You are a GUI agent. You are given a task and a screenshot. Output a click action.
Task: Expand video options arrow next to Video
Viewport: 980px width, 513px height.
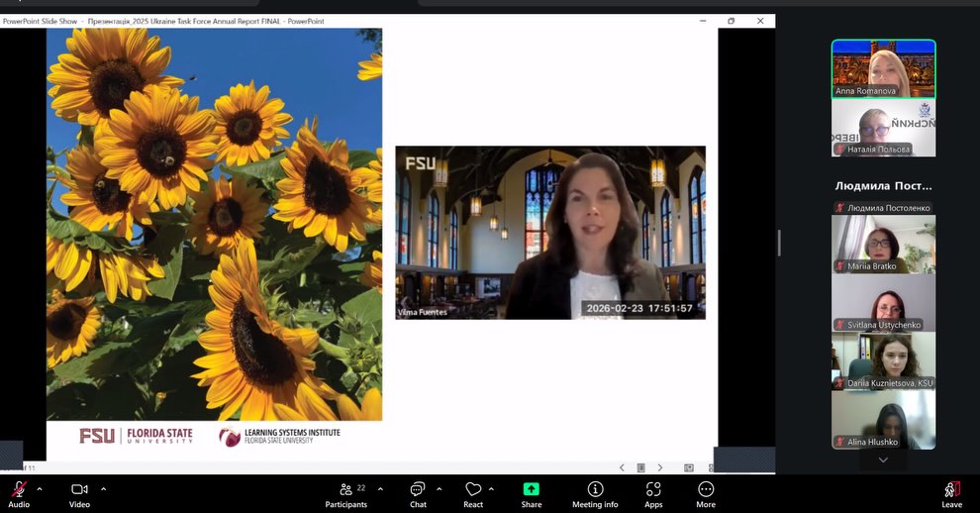point(103,488)
